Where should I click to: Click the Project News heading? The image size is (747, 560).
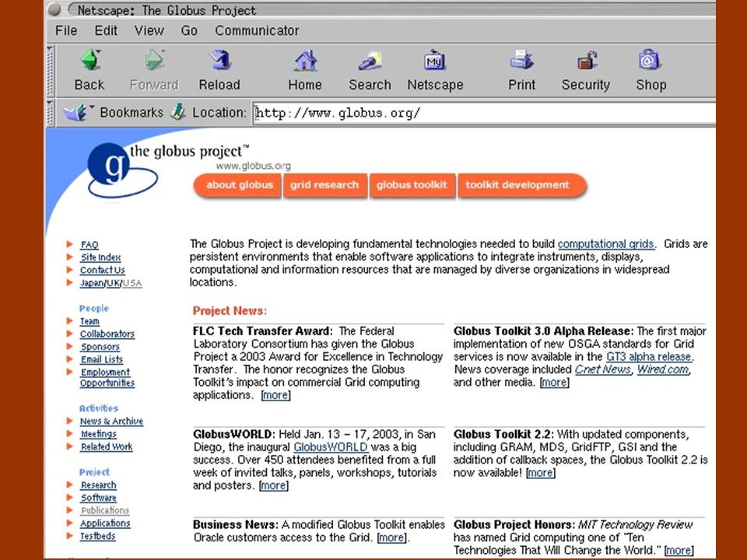point(230,311)
